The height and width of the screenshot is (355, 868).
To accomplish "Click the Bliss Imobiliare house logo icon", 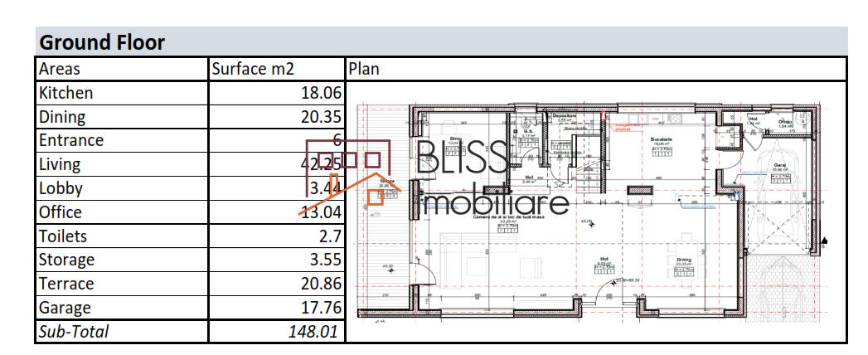I will [348, 176].
